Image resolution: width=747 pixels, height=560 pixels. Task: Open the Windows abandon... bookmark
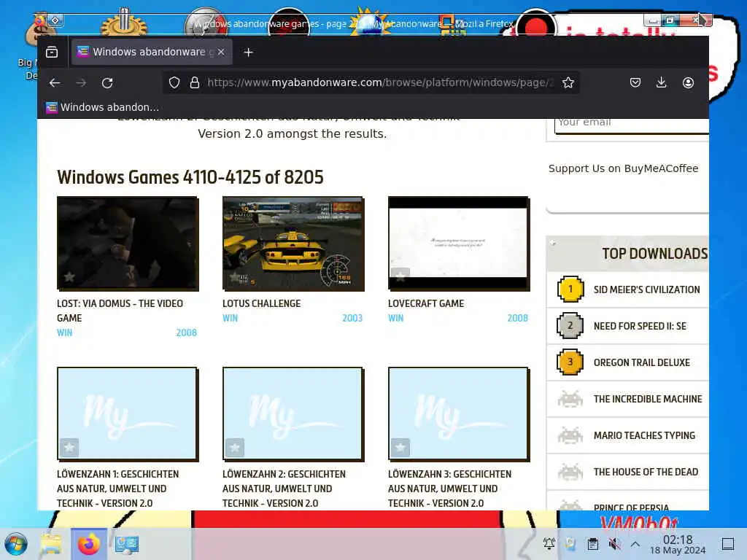tap(102, 107)
